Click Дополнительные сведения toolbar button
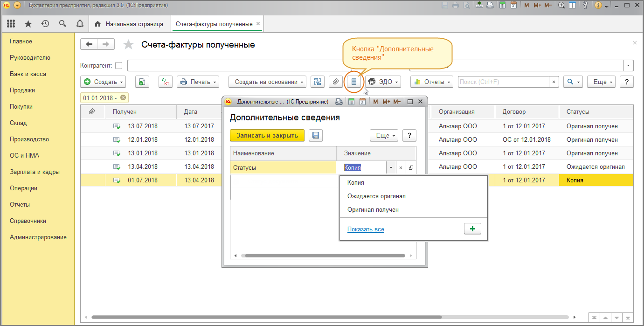 (x=353, y=82)
